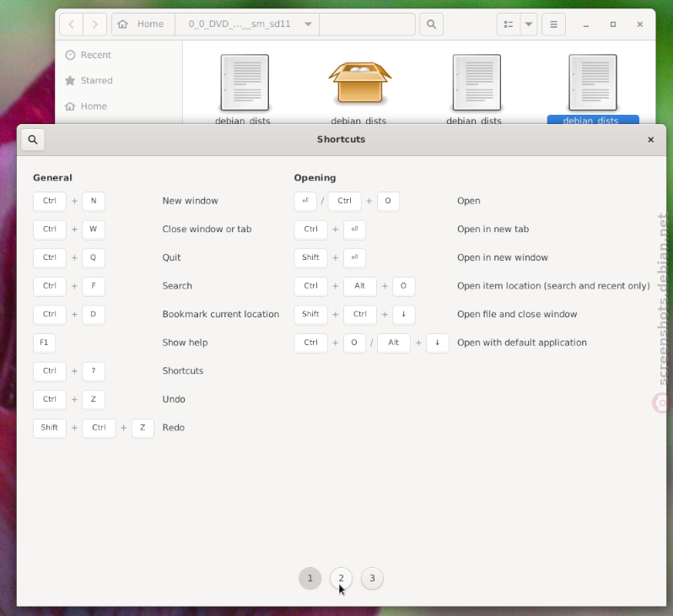Select Home in the path bar
The image size is (673, 616).
point(143,24)
